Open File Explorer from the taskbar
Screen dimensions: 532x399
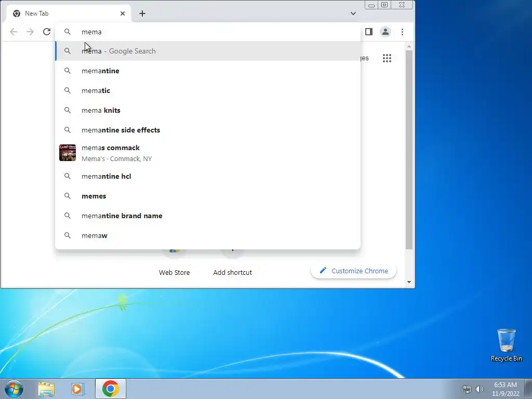pyautogui.click(x=46, y=389)
